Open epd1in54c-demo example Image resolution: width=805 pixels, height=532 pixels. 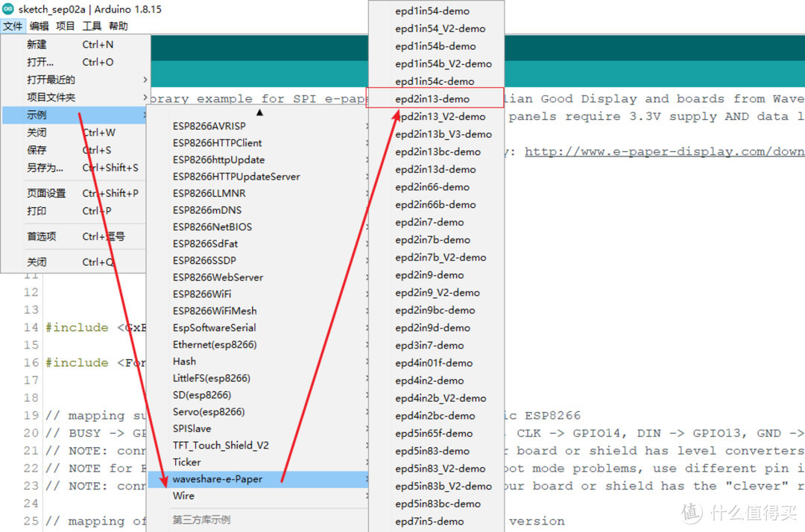[x=436, y=81]
